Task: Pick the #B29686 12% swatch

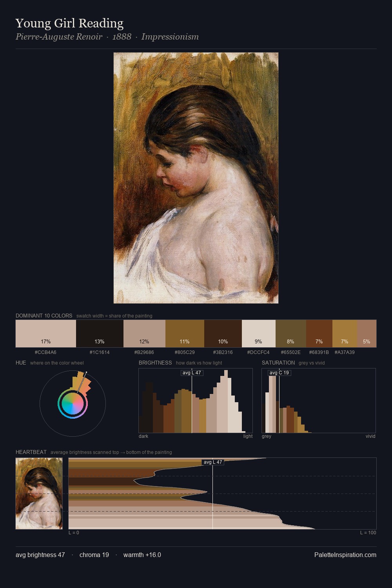Action: 144,334
